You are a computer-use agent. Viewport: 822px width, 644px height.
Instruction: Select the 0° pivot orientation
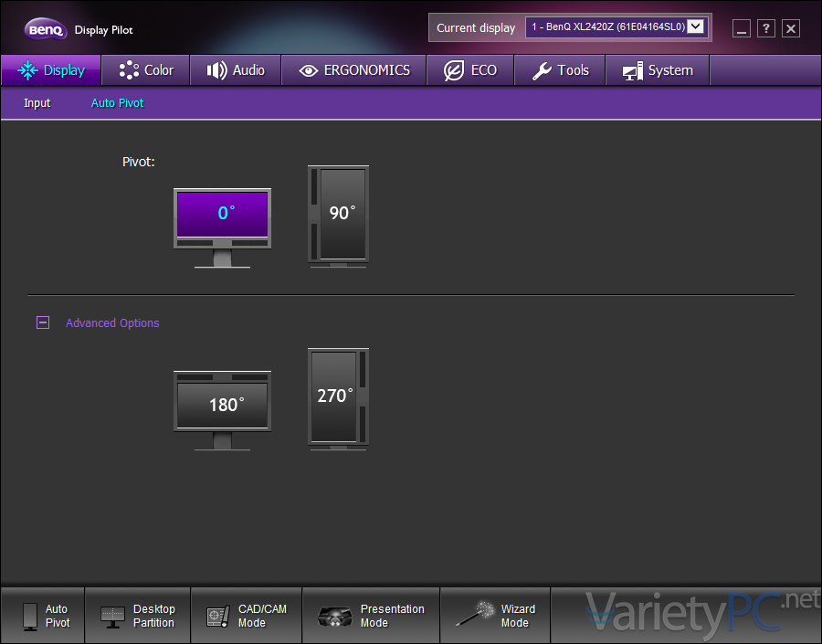coord(221,214)
